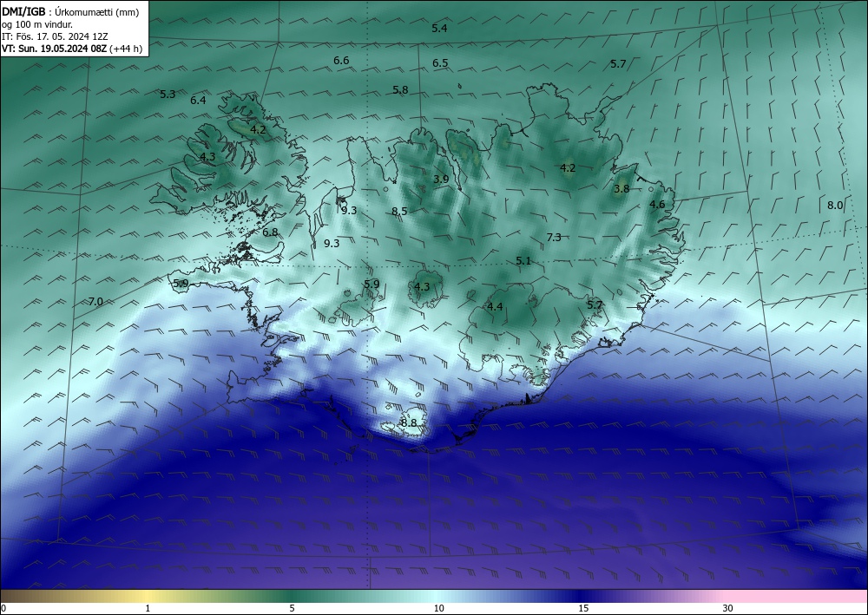The height and width of the screenshot is (615, 868).
Task: Click the 5.1 value label
Action: click(x=523, y=260)
